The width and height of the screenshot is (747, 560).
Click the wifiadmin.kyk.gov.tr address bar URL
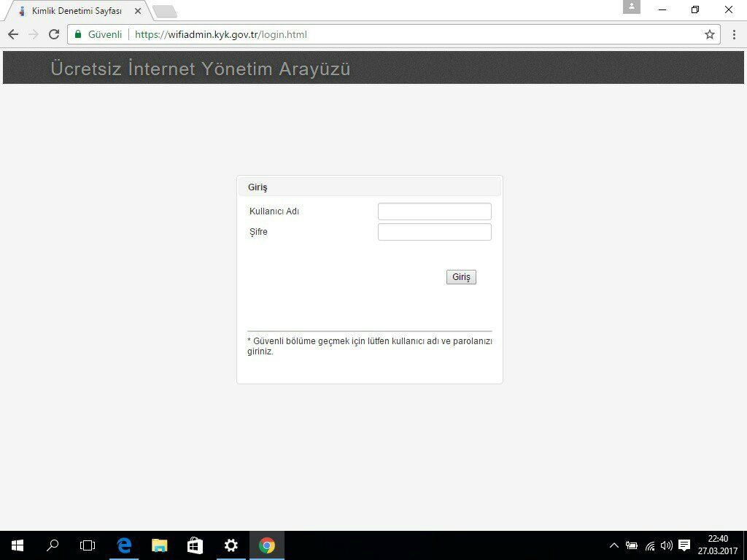[221, 34]
